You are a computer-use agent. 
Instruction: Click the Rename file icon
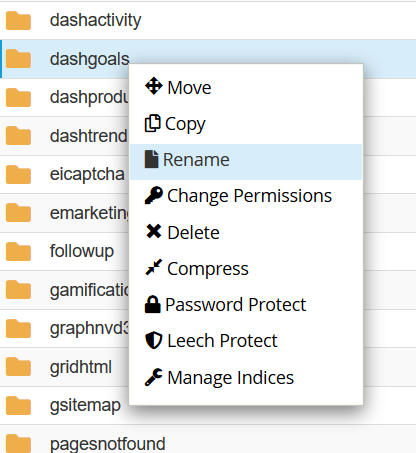[151, 159]
